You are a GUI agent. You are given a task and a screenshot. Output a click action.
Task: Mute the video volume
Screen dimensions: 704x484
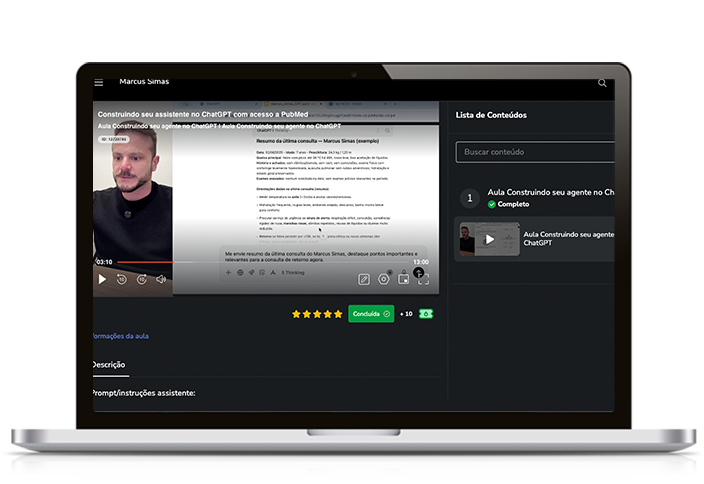coord(161,279)
